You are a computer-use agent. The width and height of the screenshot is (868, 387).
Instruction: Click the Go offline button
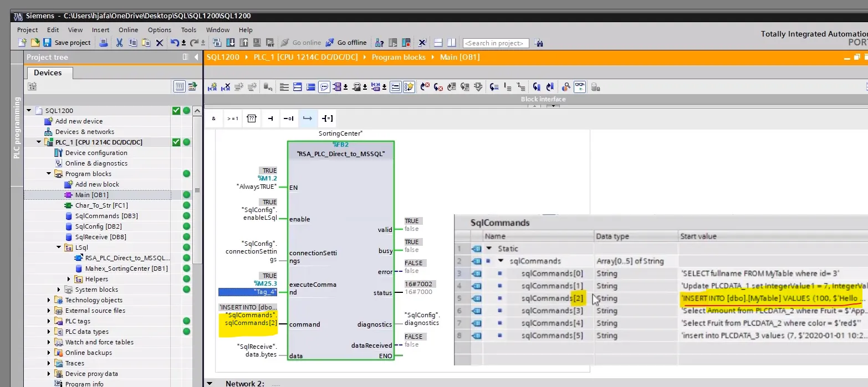point(346,43)
